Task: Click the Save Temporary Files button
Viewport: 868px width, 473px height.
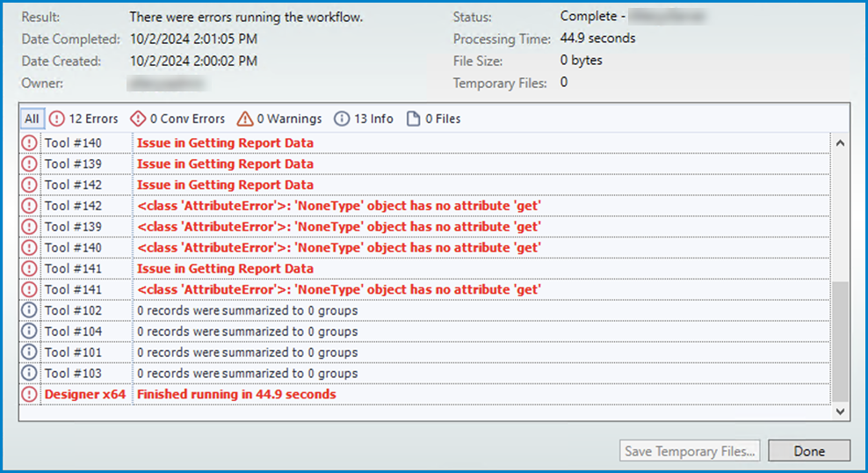Action: tap(690, 451)
